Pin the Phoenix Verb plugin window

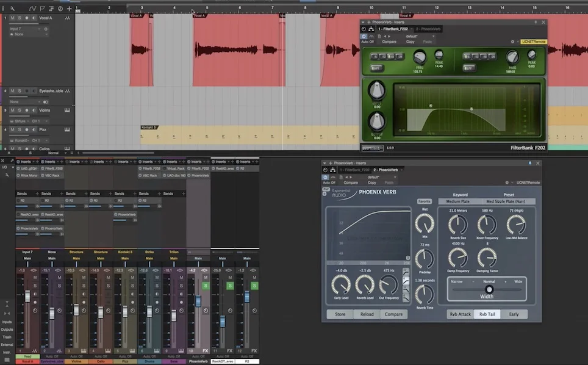click(x=530, y=163)
